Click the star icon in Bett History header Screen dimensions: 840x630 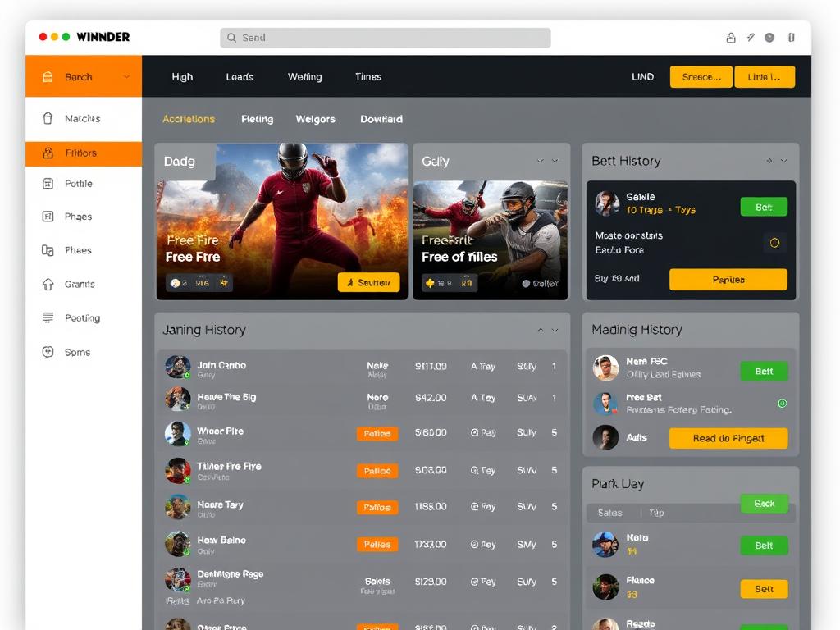coord(769,161)
